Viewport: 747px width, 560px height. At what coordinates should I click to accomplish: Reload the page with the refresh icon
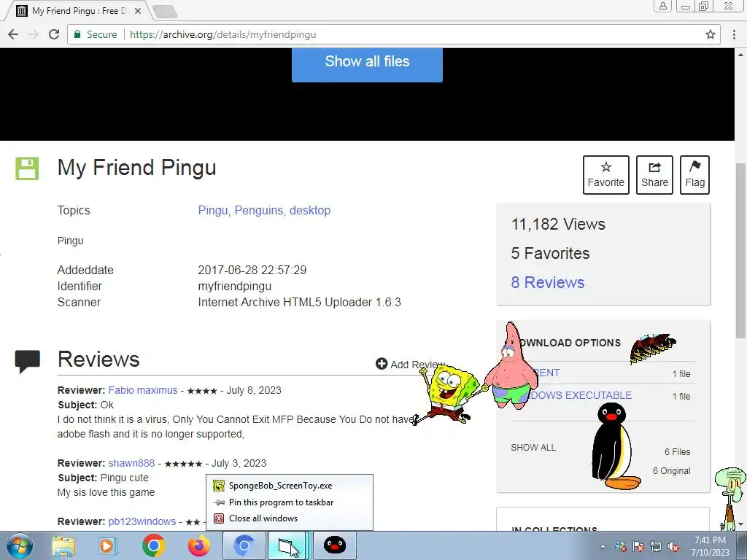(x=54, y=34)
